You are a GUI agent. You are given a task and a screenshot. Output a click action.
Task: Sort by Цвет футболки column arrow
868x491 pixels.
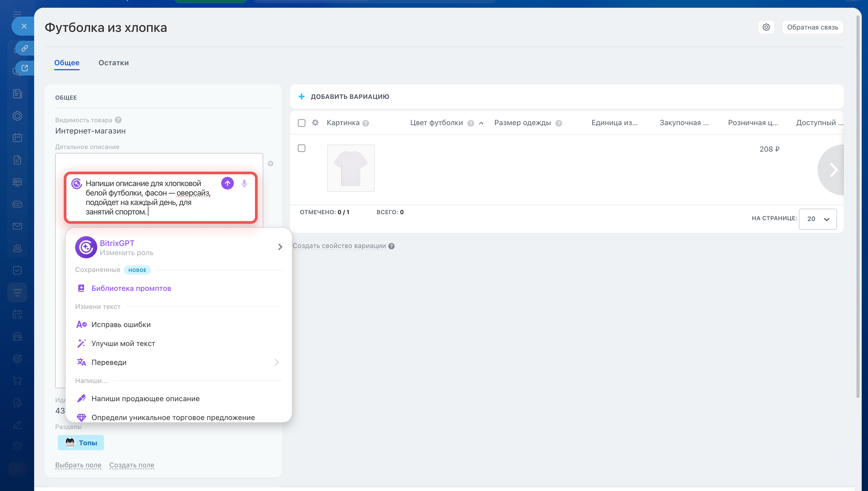pos(481,123)
